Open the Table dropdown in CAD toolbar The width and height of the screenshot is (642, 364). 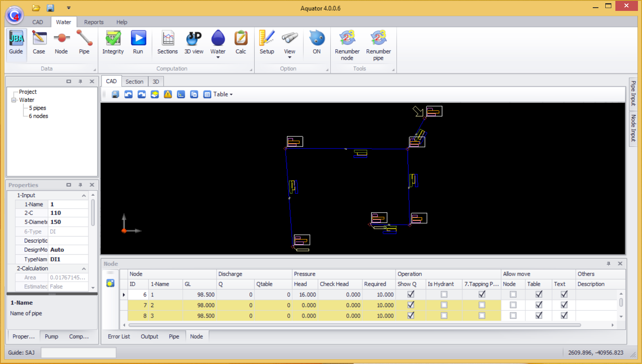(218, 94)
